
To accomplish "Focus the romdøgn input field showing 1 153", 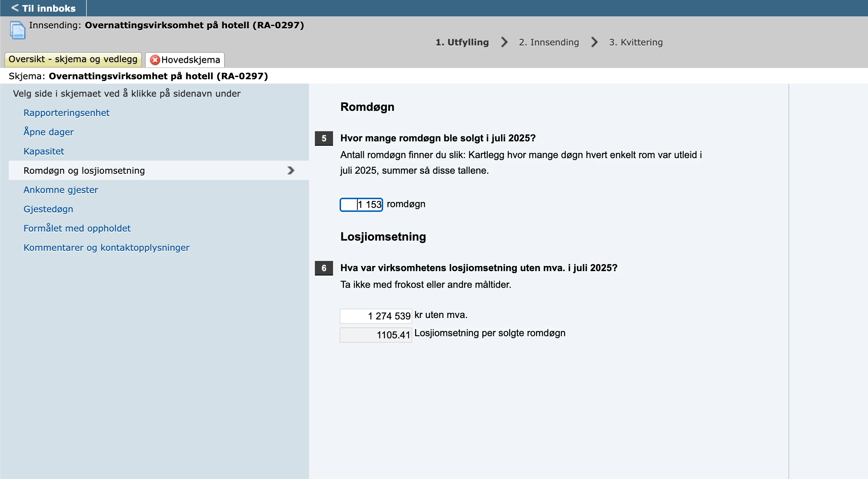I will [x=361, y=205].
